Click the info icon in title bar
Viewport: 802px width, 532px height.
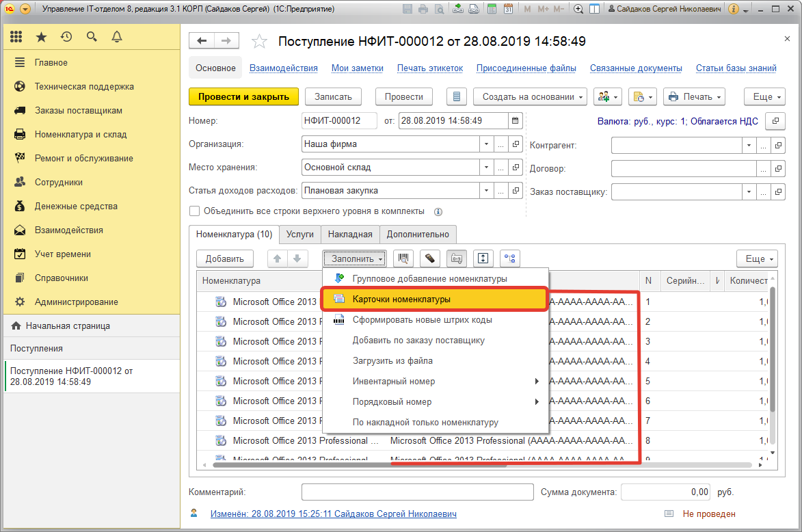[x=734, y=9]
